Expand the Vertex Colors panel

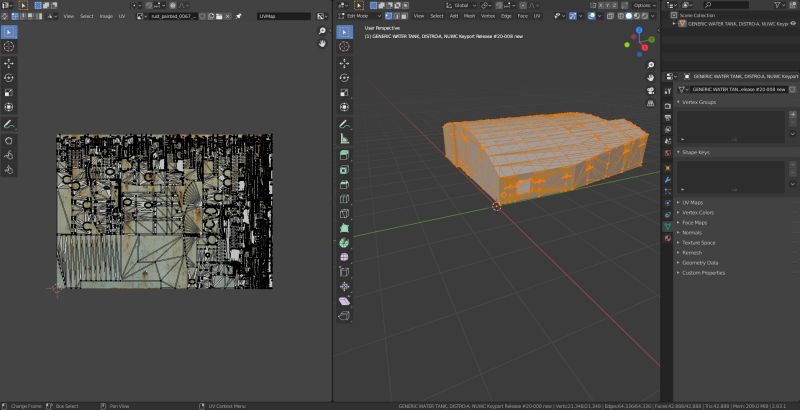(698, 213)
